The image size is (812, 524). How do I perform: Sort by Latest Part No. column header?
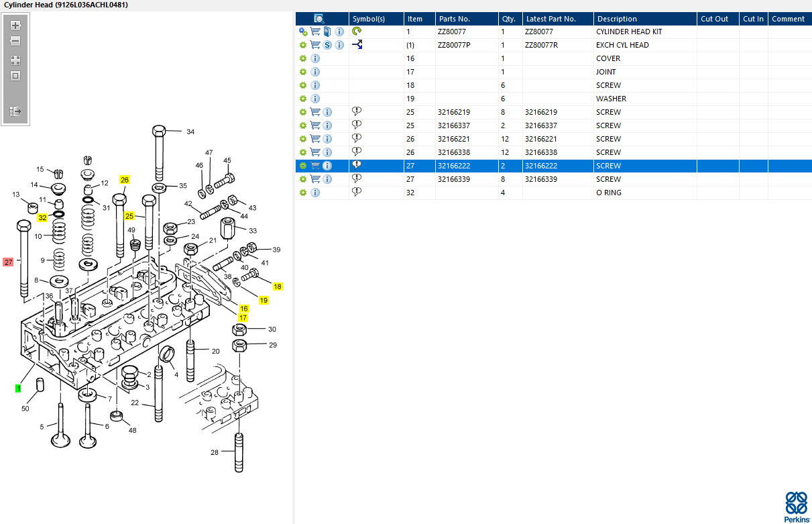coord(558,19)
